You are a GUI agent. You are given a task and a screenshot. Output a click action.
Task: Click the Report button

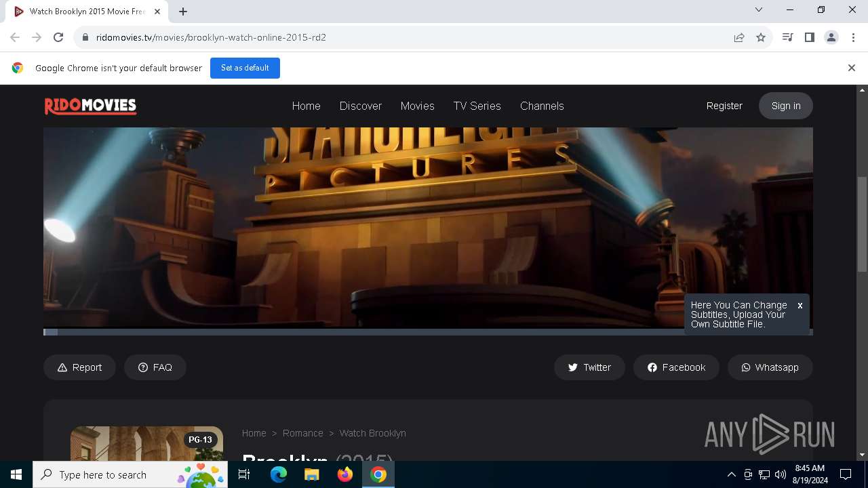(79, 367)
